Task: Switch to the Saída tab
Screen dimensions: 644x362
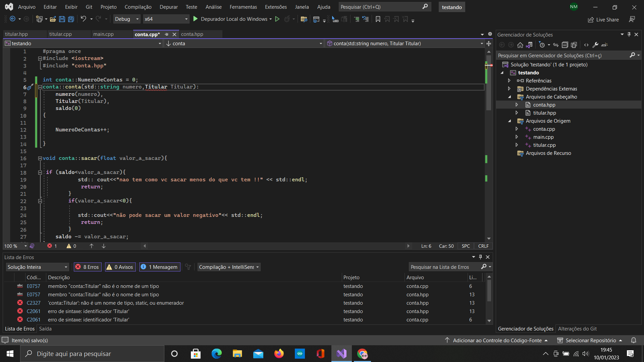Action: (45, 329)
